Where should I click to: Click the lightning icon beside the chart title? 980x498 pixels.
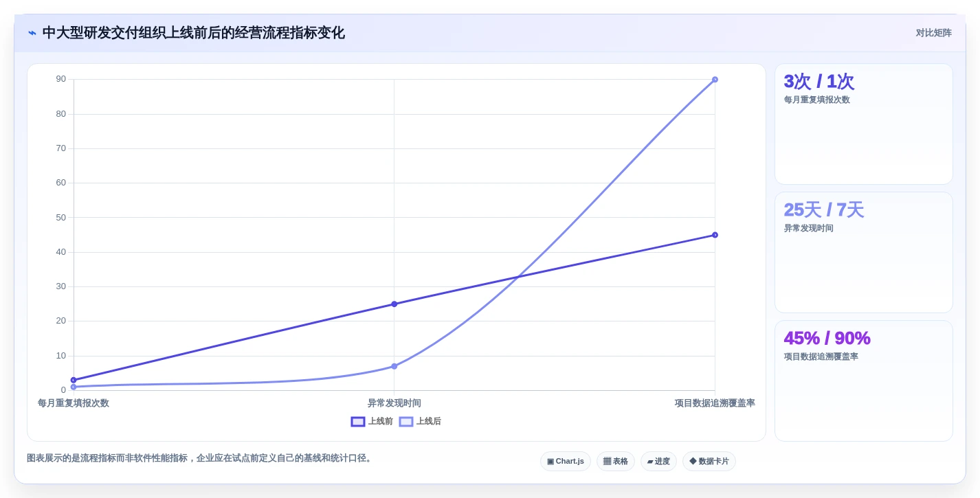pos(32,33)
